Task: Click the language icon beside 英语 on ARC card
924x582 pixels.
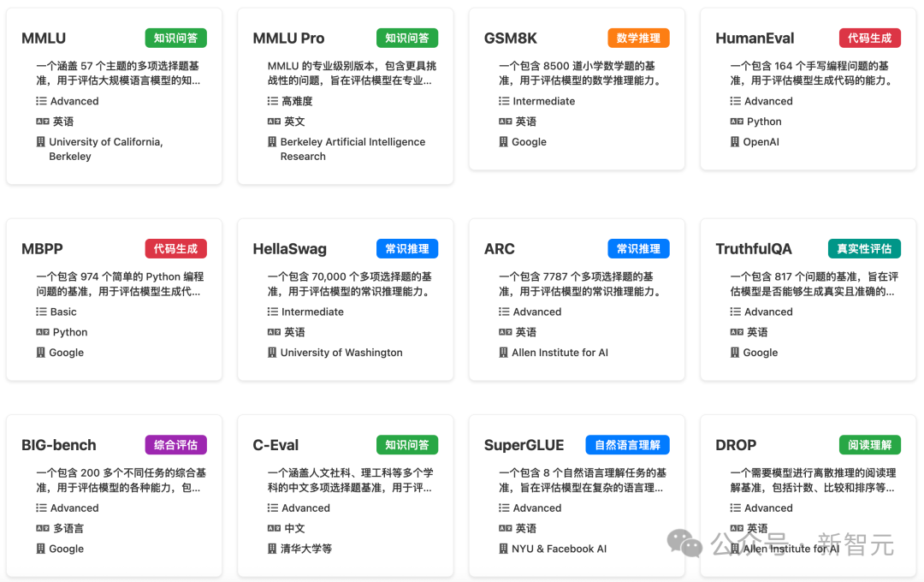Action: (x=505, y=332)
